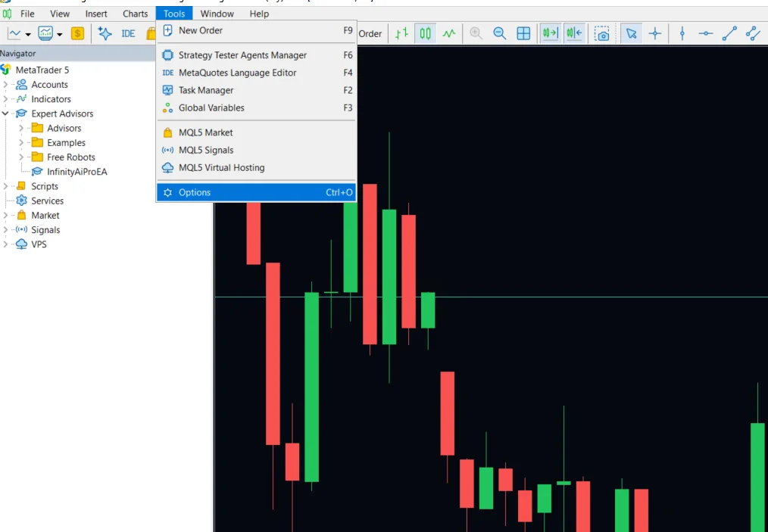The height and width of the screenshot is (532, 768).
Task: Click the zoom out magnifier icon
Action: point(500,33)
